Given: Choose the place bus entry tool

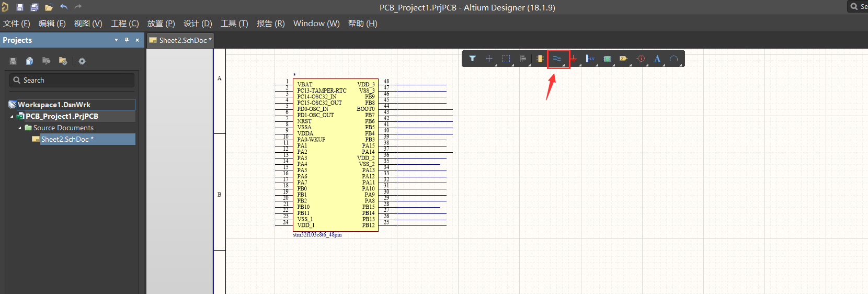Looking at the screenshot, I should coord(590,59).
